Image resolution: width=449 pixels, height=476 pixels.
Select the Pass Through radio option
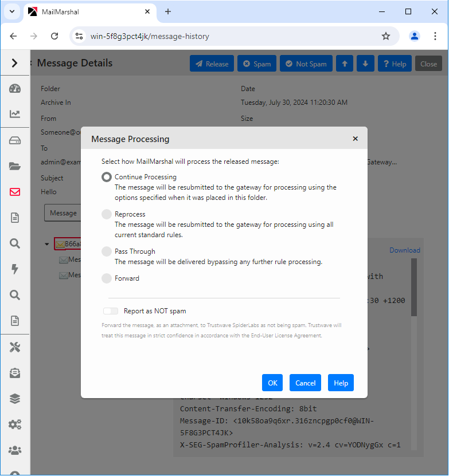click(107, 251)
